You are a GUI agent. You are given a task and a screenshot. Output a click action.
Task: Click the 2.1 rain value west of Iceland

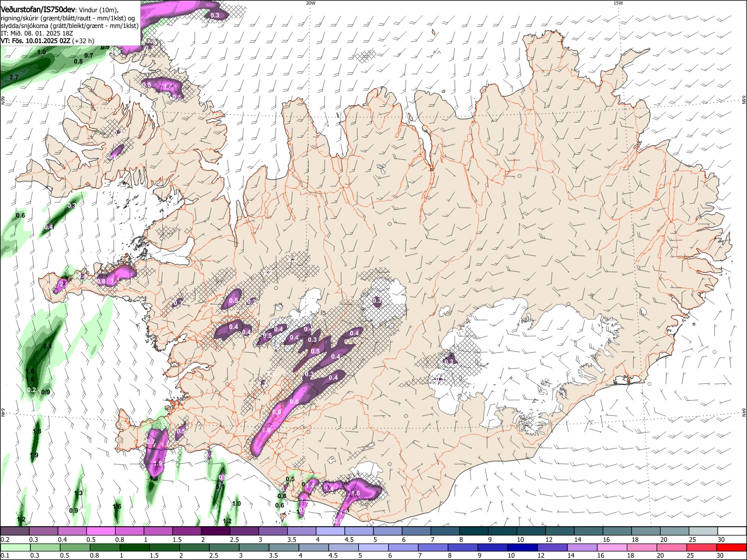click(47, 346)
